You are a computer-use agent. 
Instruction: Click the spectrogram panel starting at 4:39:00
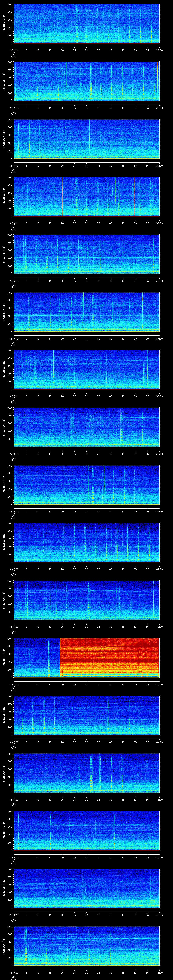pos(86,485)
